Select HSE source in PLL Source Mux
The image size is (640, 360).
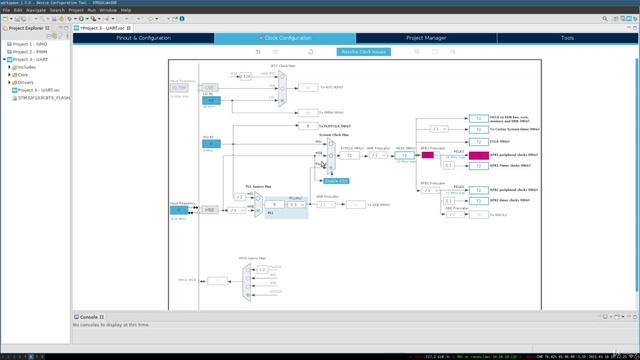click(x=258, y=210)
